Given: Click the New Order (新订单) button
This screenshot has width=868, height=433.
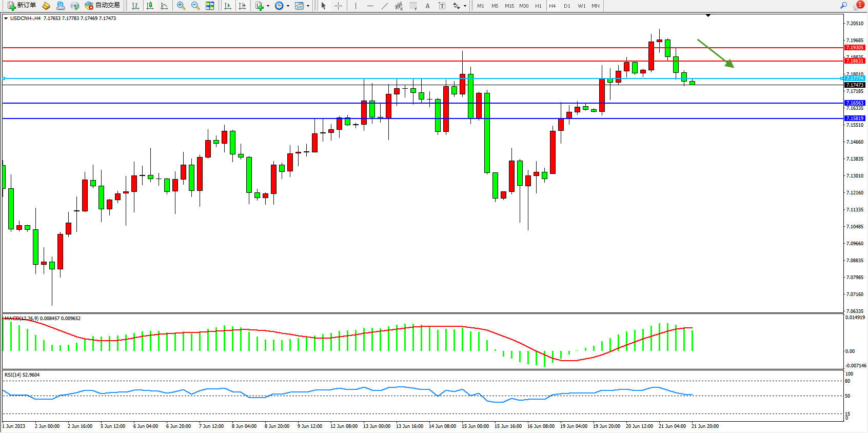Looking at the screenshot, I should (x=22, y=6).
